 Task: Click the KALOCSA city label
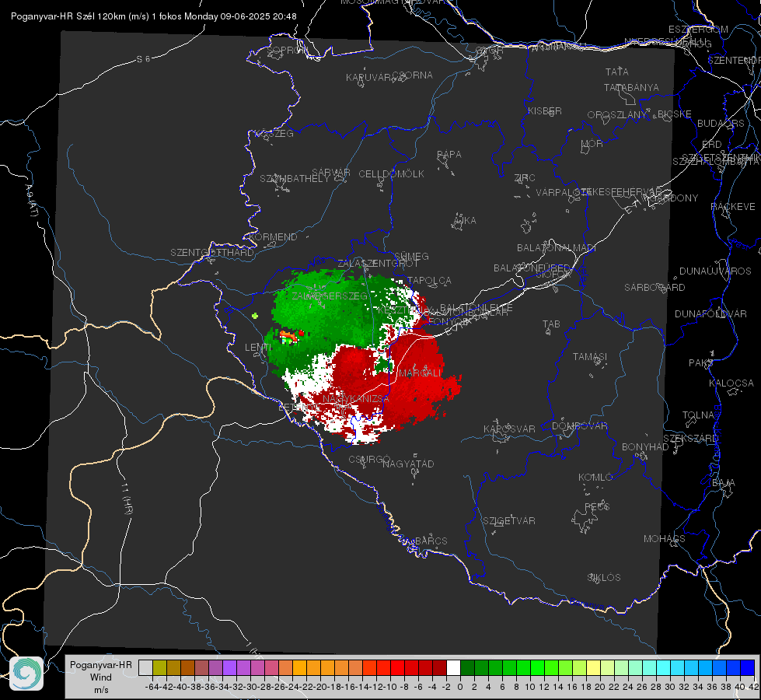point(731,383)
